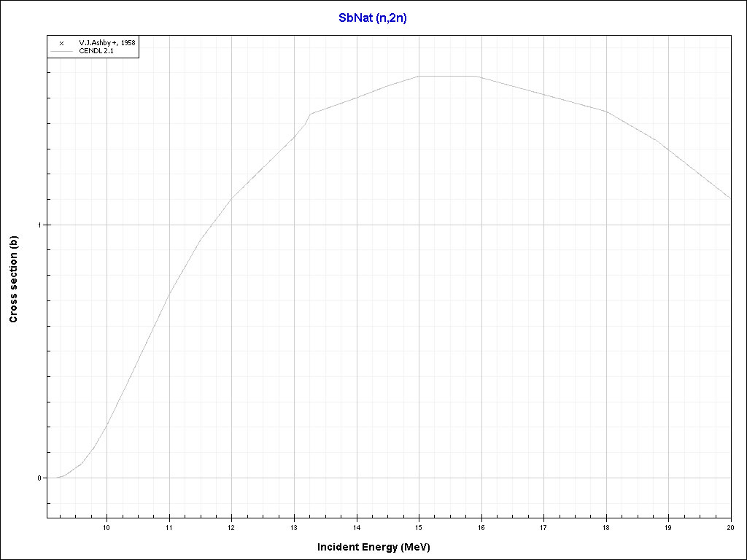Click the Incident Energy (MeV) axis label
Image resolution: width=747 pixels, height=560 pixels.
click(x=379, y=547)
